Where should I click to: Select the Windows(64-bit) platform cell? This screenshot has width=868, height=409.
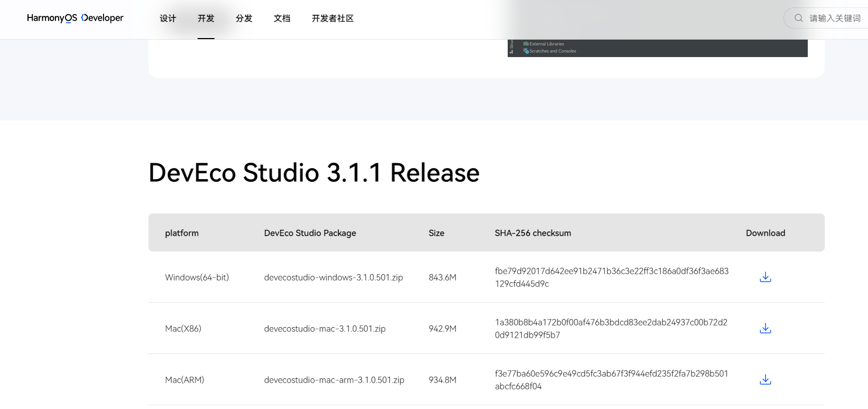pos(197,277)
